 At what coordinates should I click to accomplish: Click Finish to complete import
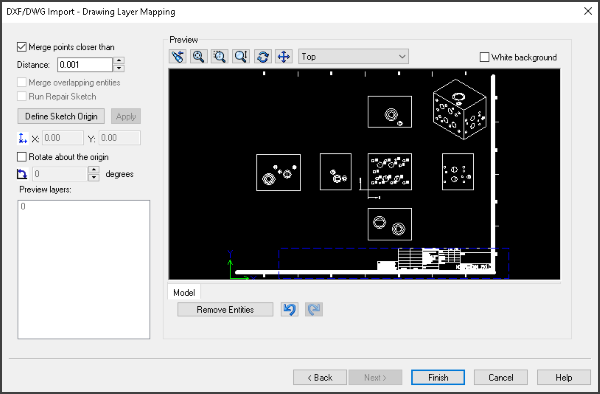coord(438,378)
